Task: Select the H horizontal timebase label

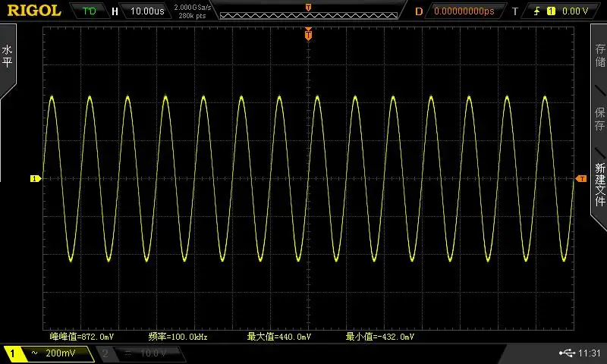Action: click(115, 11)
